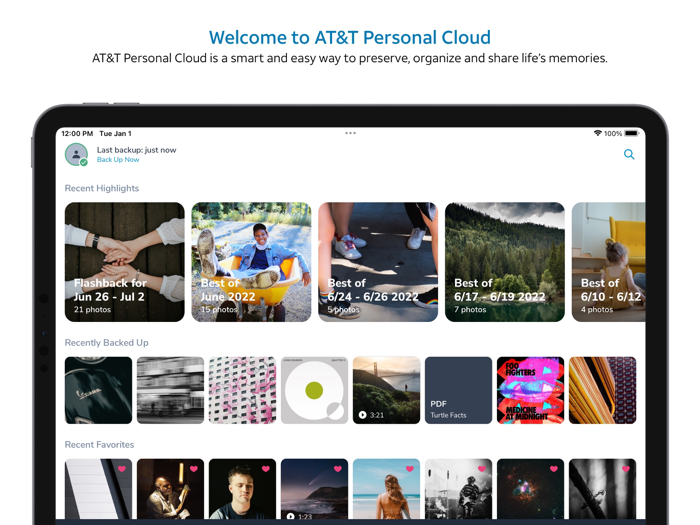Play the 3:21 Golden Gate bridge video
Screen dimensions: 700x525
pos(387,390)
